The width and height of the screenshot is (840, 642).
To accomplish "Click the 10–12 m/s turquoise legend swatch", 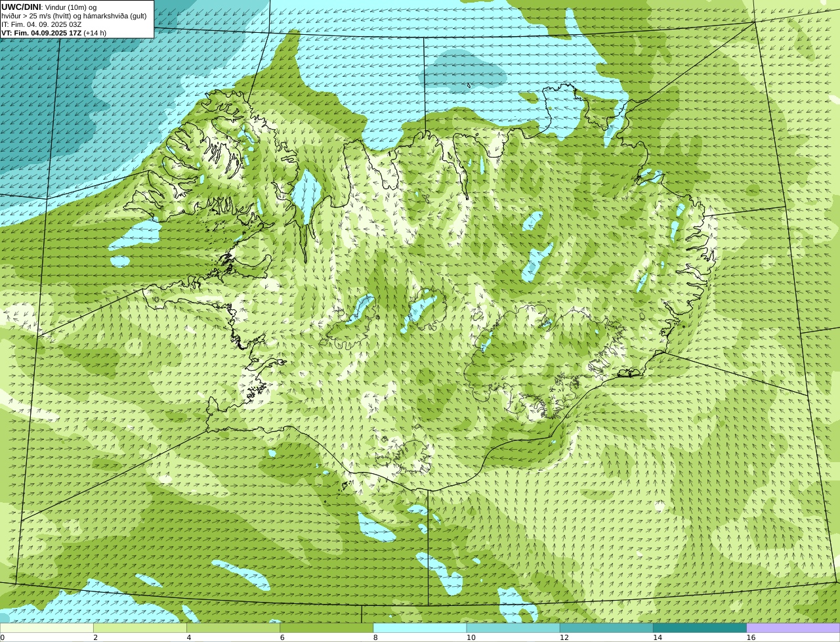I will [x=513, y=628].
